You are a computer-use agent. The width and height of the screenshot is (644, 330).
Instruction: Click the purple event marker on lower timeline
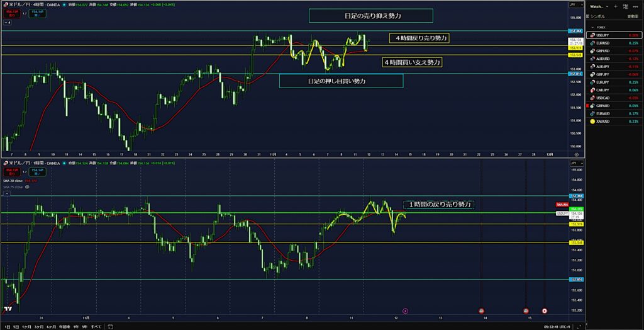(405, 310)
